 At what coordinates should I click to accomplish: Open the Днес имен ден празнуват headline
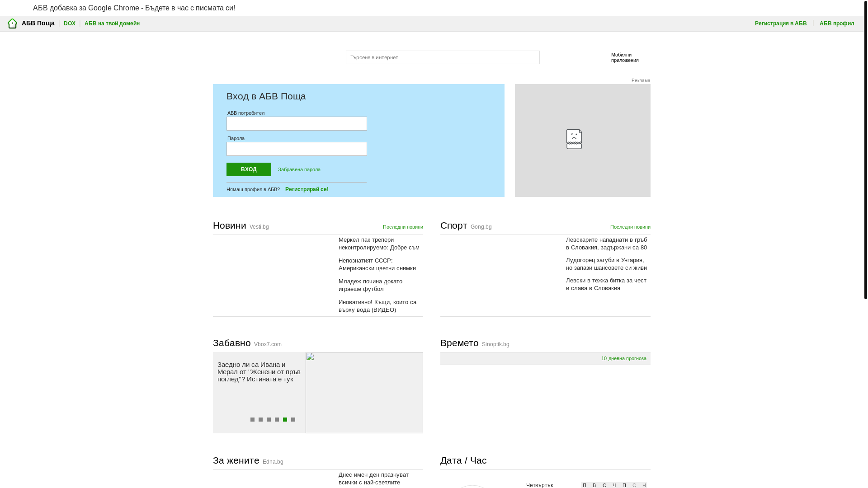click(x=373, y=479)
